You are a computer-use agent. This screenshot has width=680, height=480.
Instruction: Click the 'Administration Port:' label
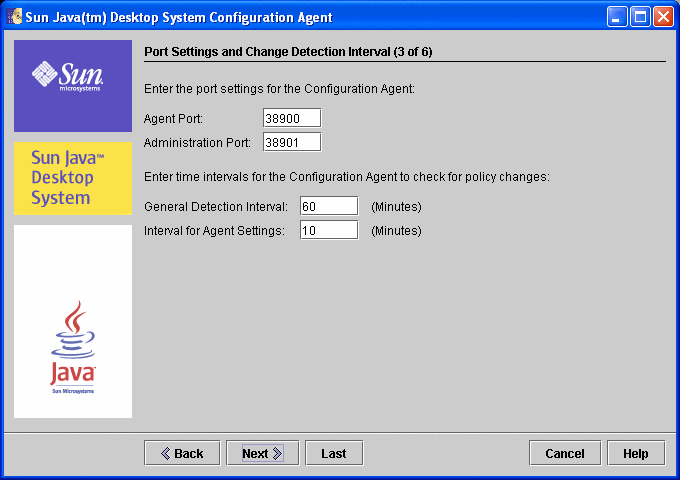[x=197, y=143]
